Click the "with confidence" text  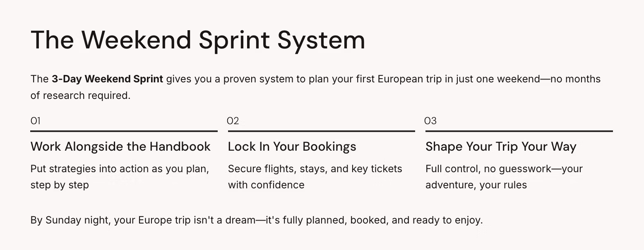click(x=266, y=185)
